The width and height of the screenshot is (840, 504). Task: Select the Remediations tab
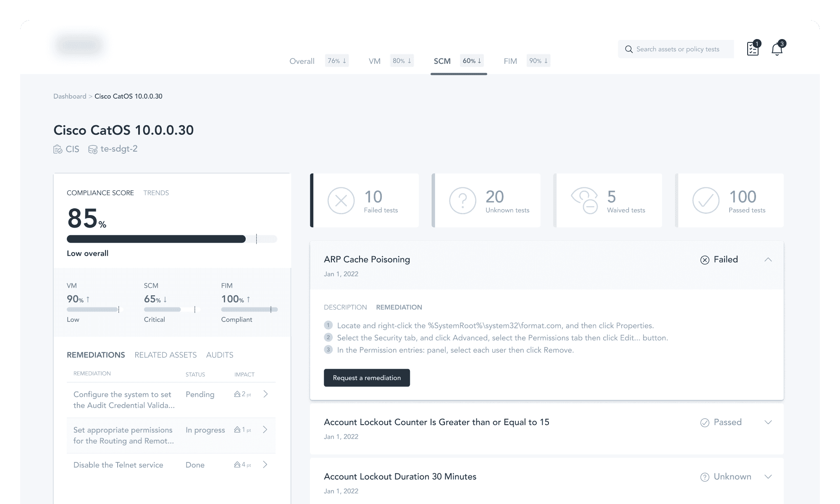tap(96, 355)
